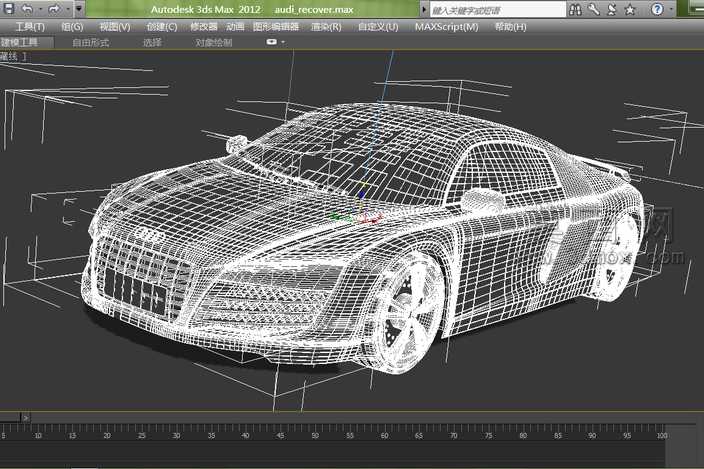Click the binoculars search icon
Viewport: 704px width, 469px height.
point(575,9)
